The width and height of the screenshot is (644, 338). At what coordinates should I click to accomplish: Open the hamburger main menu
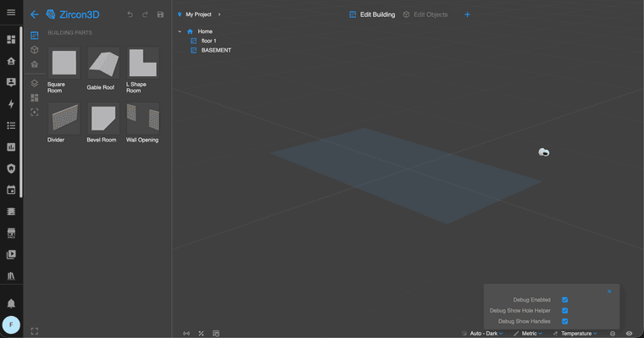point(11,13)
